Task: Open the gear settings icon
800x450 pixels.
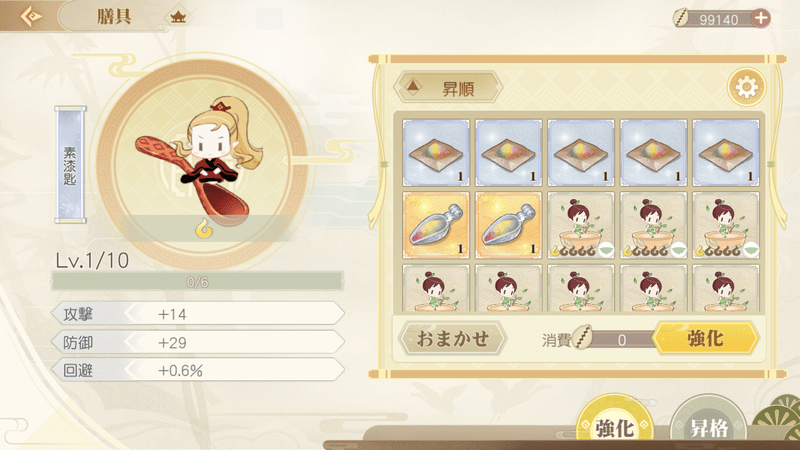Action: pos(746,87)
